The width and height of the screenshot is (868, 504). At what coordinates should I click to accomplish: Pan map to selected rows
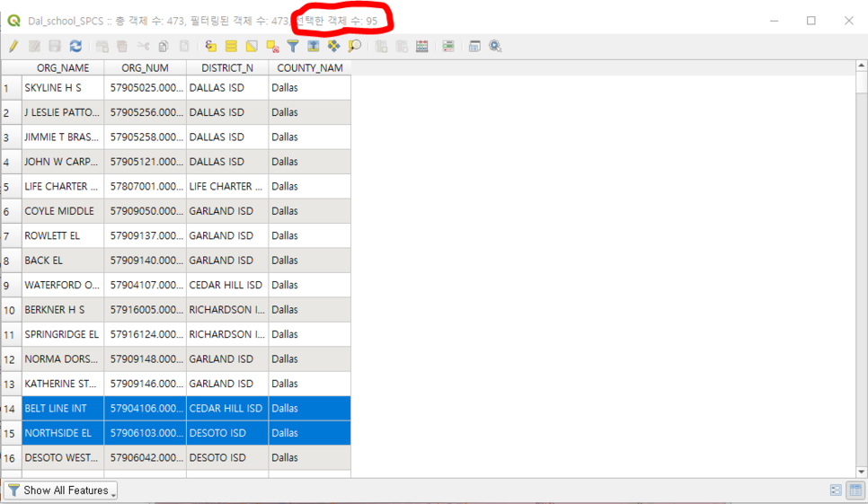pyautogui.click(x=333, y=47)
